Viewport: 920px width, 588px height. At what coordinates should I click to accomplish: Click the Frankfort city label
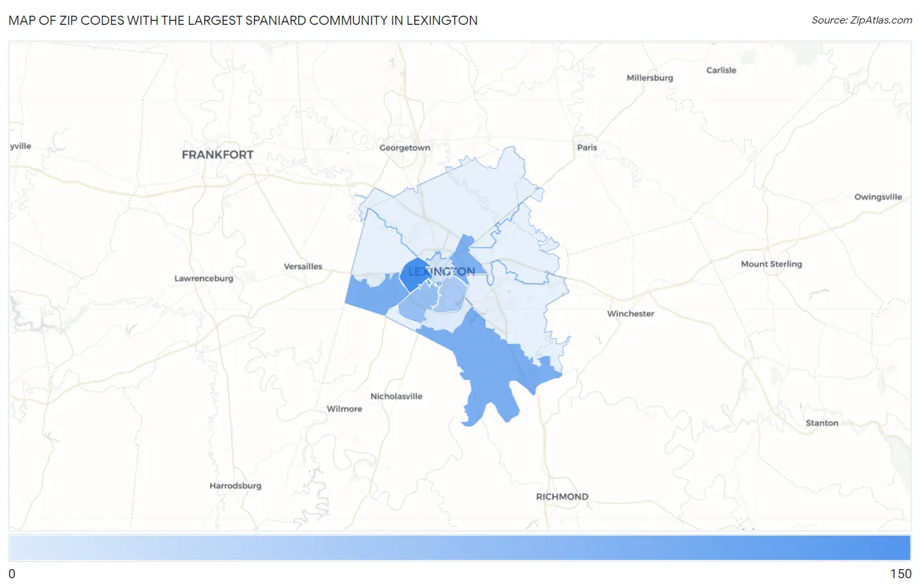coord(217,154)
